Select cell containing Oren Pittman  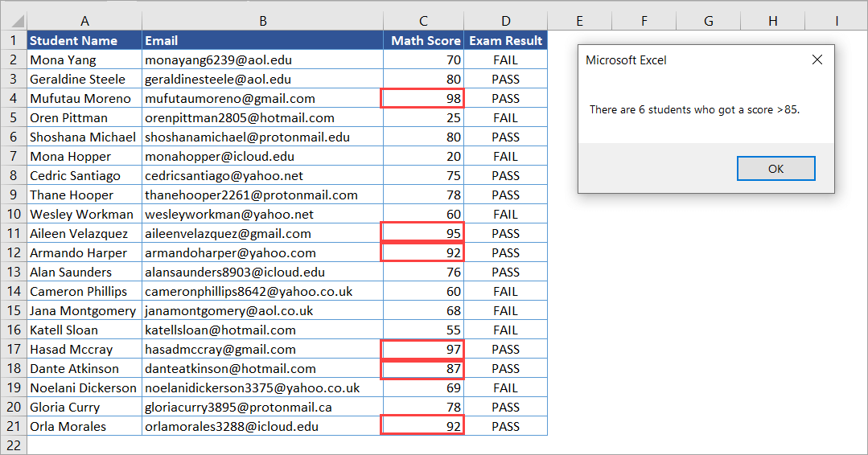(84, 117)
